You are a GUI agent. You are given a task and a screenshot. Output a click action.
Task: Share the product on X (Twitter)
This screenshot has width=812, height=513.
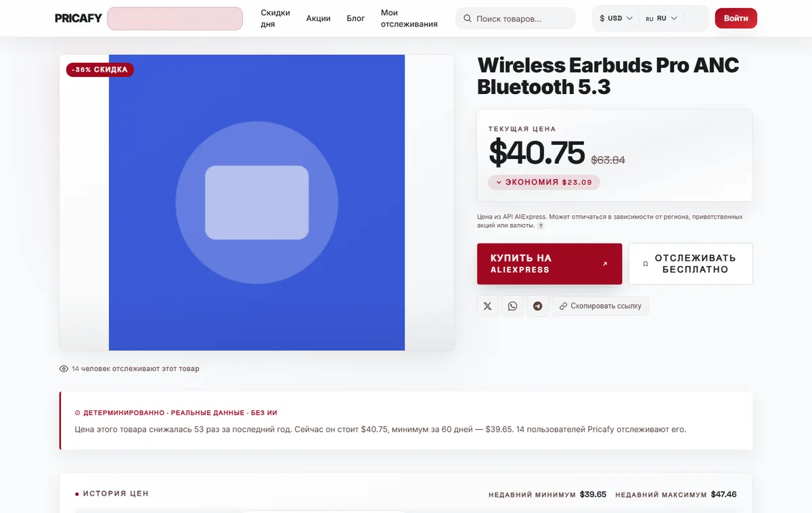pos(488,306)
